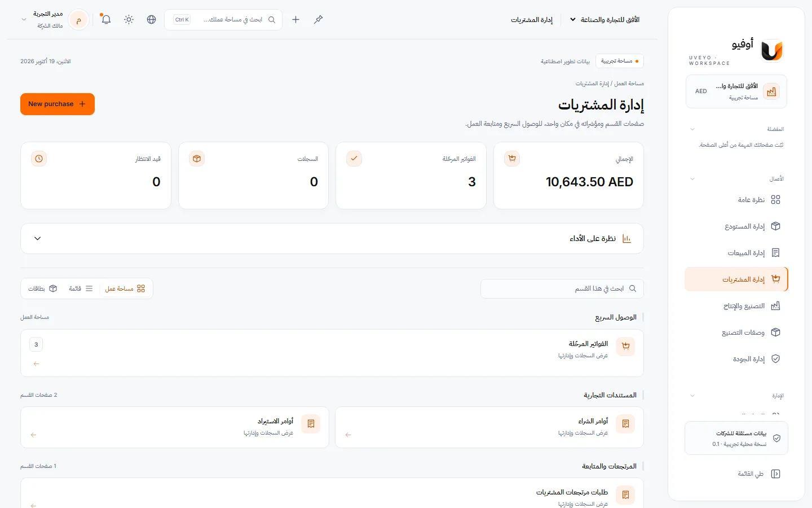
Task: Open the language globe icon
Action: 151,20
